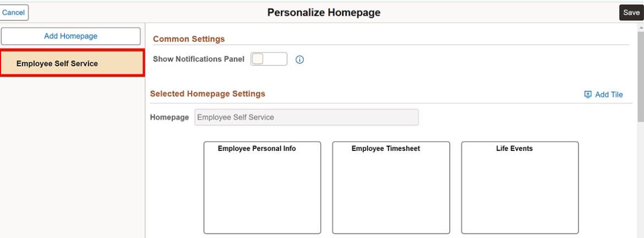Click the Employee Timesheet tile title text
The width and height of the screenshot is (644, 238).
pyautogui.click(x=385, y=149)
